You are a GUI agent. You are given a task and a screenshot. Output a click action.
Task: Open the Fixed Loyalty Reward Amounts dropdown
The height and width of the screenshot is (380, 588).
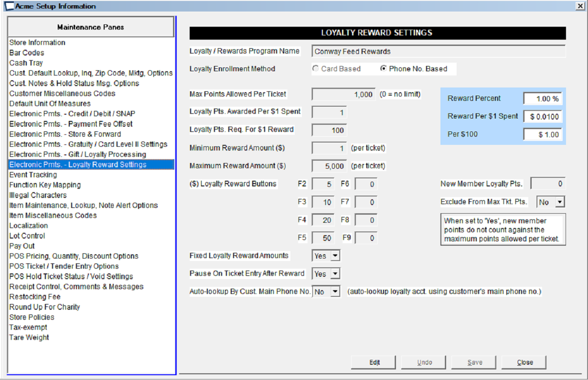pyautogui.click(x=335, y=256)
